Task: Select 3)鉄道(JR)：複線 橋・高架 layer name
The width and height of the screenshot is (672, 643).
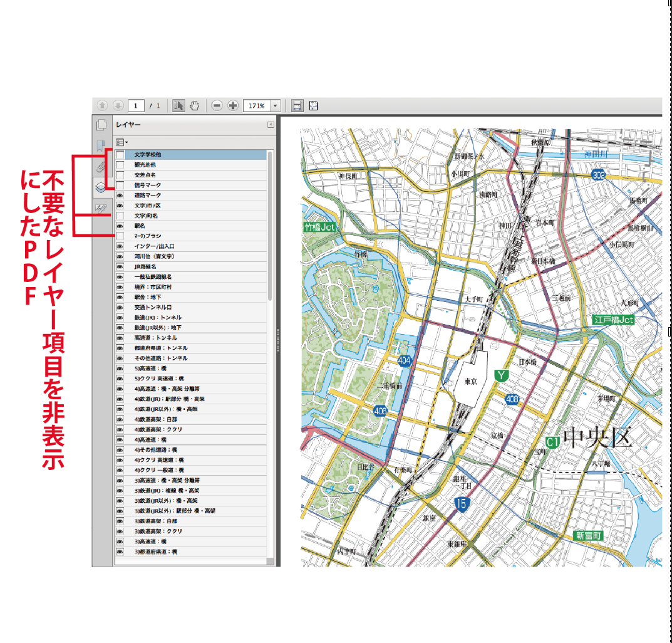Action: (x=167, y=491)
